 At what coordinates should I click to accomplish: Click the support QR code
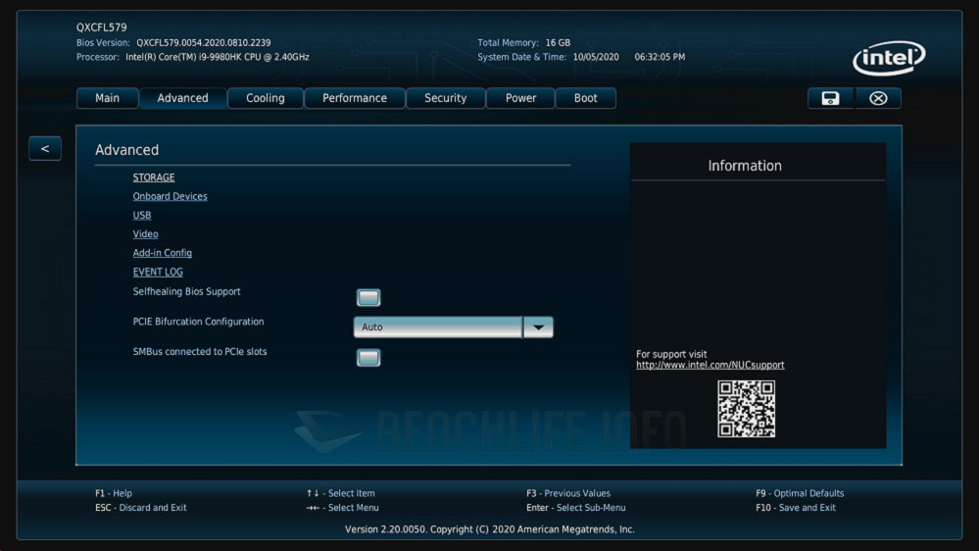(746, 409)
